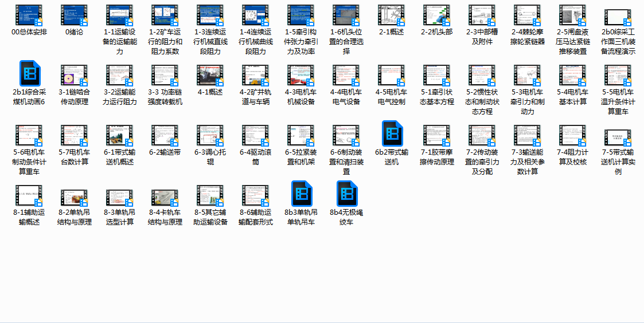The image size is (644, 323).
Task: Open the 2b1综合采煤机动画6 video file icon
Action: tap(29, 74)
